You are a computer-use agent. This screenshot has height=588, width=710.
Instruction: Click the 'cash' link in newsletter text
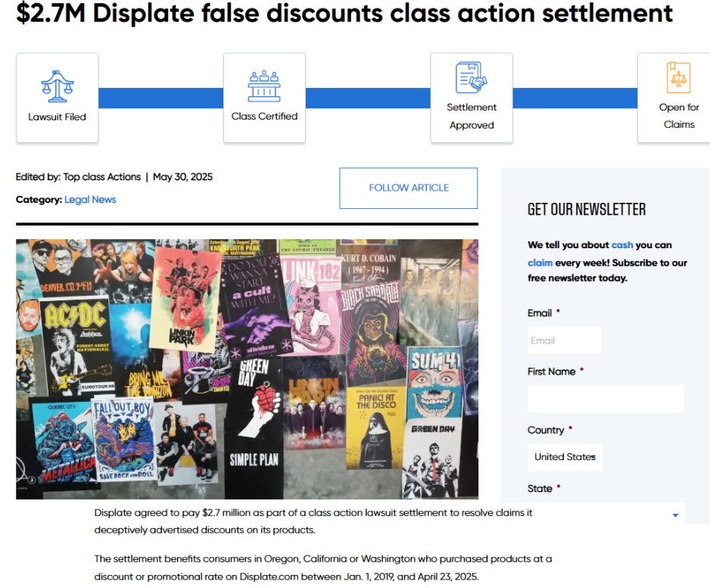[622, 245]
